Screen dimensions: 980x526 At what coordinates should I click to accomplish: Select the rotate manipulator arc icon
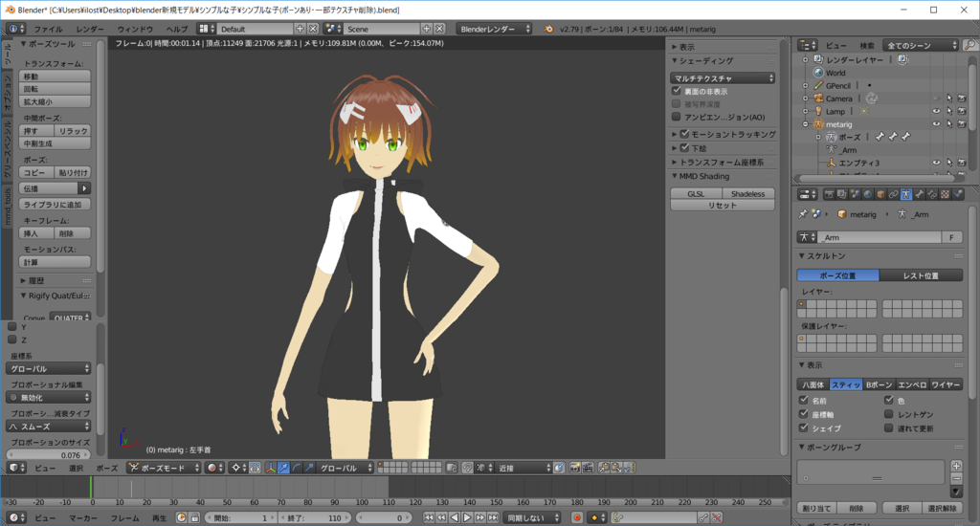pos(297,468)
